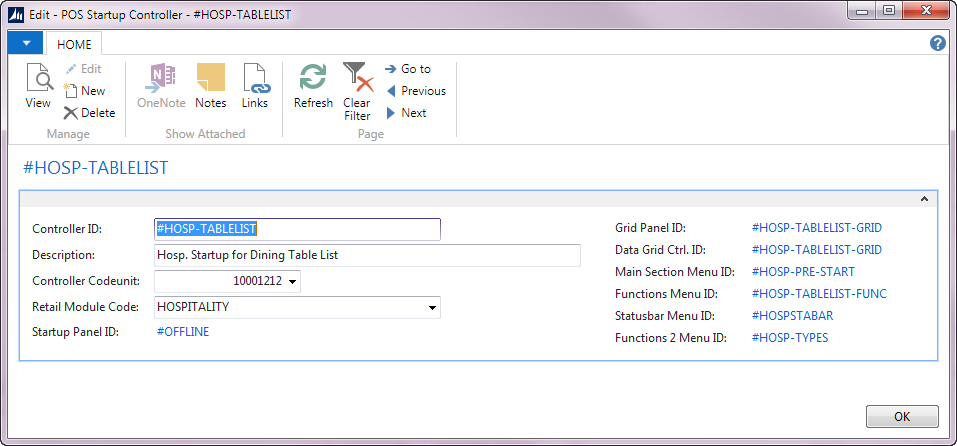Click the Go to command
The image size is (957, 446).
click(x=408, y=69)
